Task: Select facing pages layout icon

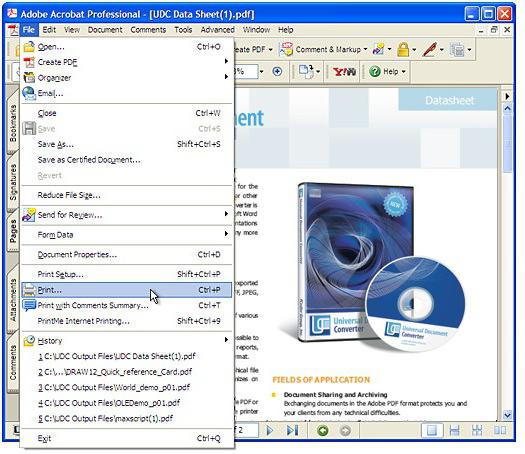Action: point(500,430)
